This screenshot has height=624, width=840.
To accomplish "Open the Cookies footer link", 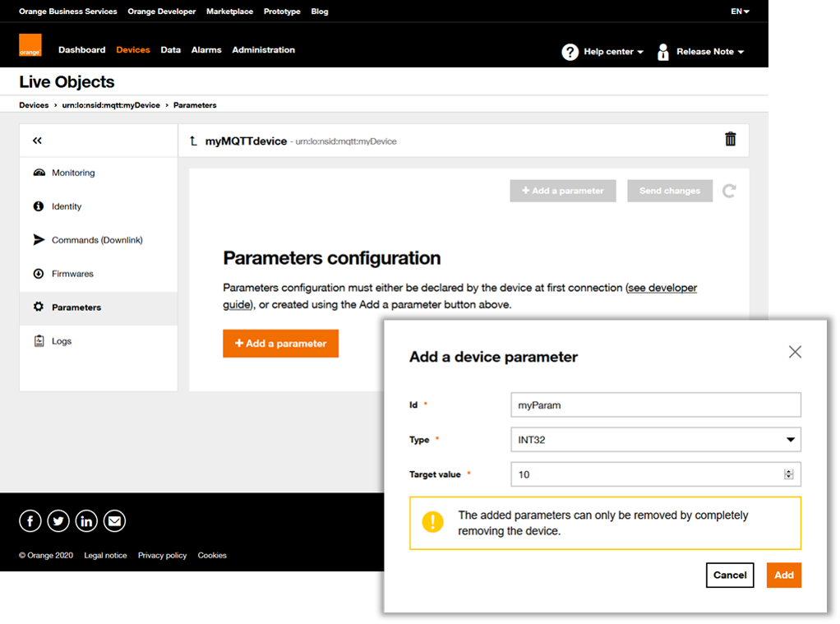I will tap(212, 556).
